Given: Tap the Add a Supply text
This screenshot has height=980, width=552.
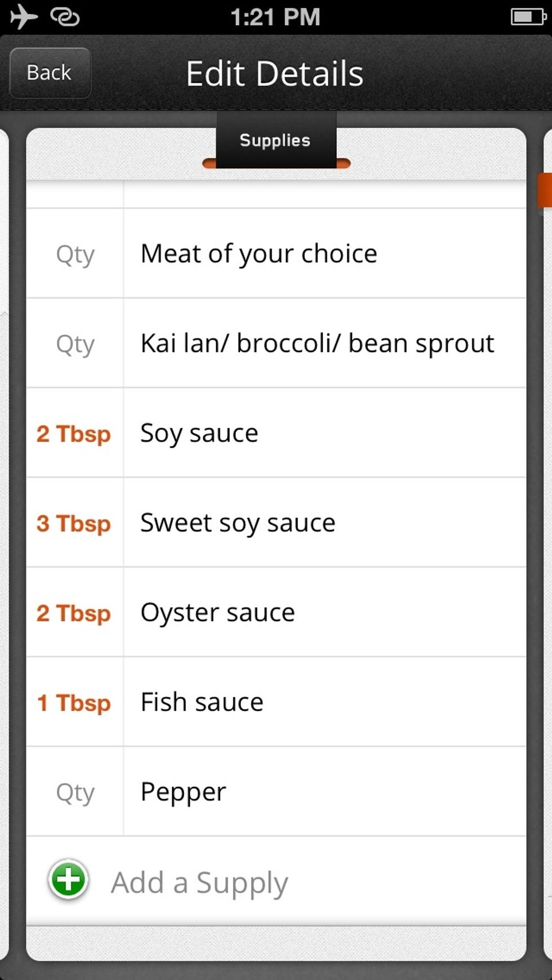Looking at the screenshot, I should coord(199,882).
